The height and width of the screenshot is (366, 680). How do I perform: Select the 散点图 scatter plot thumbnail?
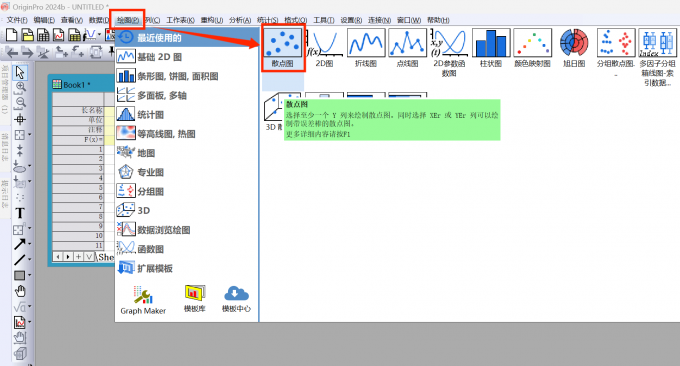pos(283,48)
